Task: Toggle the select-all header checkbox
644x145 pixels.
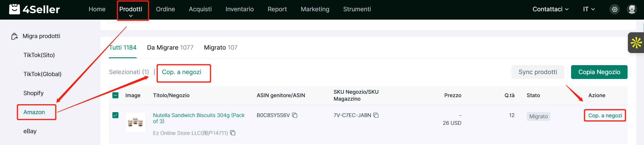Action: [x=115, y=95]
